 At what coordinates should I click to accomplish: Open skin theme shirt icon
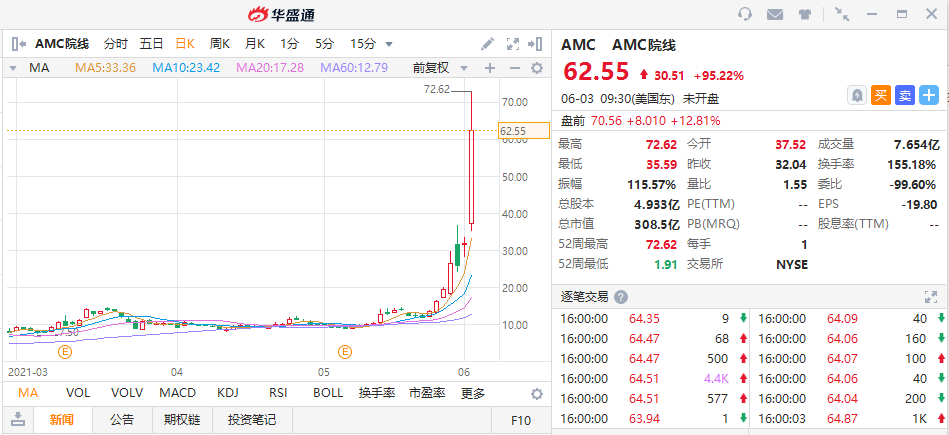[805, 14]
